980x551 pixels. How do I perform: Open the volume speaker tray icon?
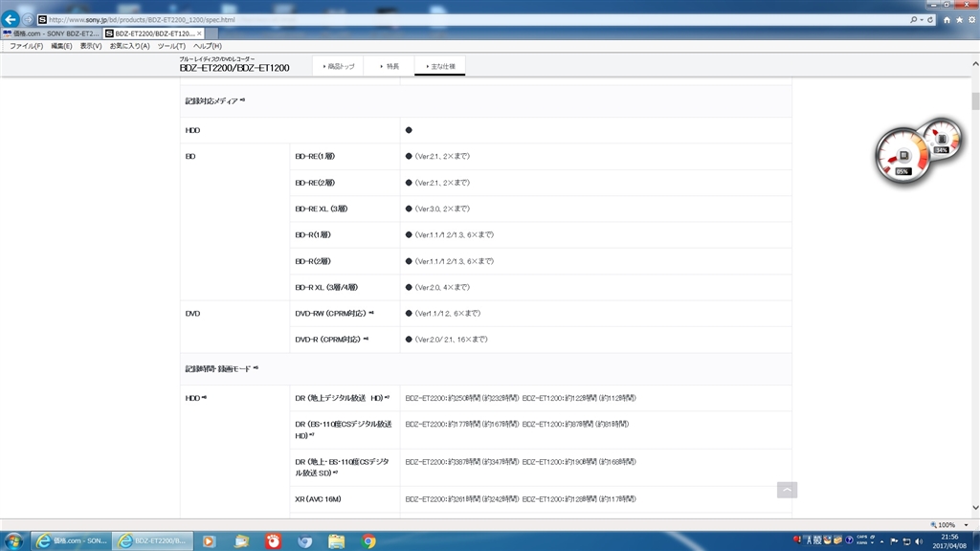click(919, 541)
